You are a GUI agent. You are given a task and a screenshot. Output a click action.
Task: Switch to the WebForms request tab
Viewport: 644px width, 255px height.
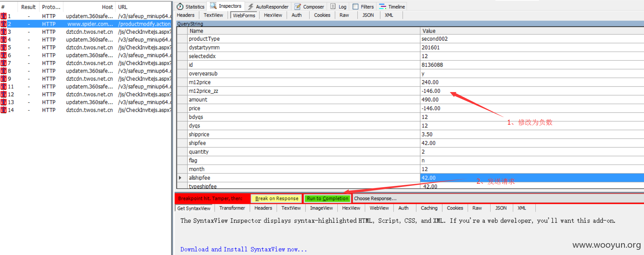[x=244, y=15]
